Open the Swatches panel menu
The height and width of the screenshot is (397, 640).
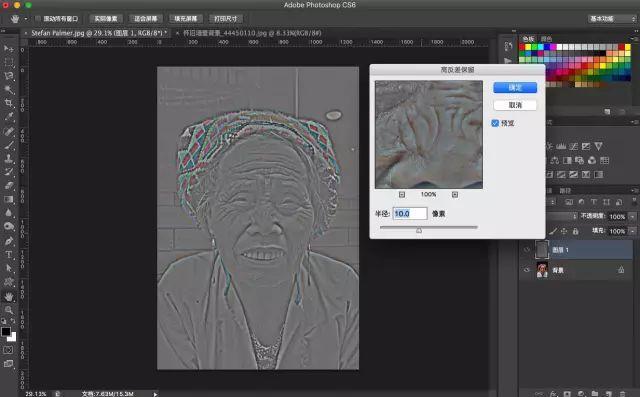tap(635, 38)
